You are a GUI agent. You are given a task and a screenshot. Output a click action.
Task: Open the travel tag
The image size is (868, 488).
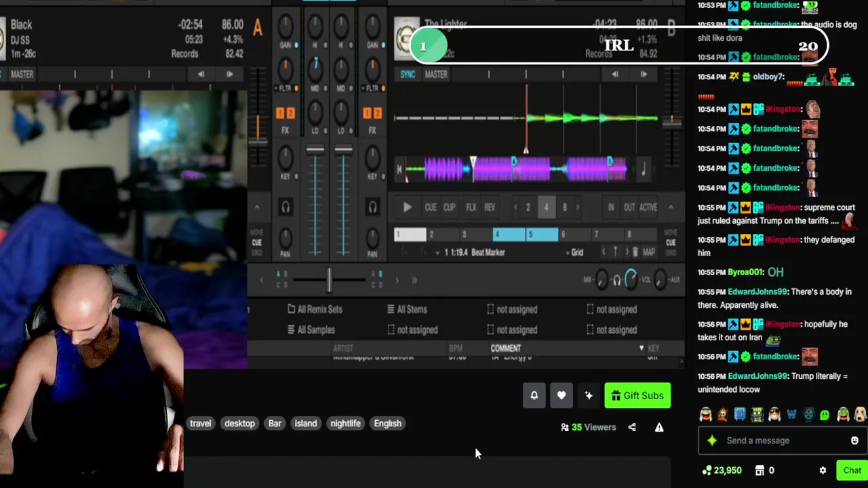coord(200,424)
